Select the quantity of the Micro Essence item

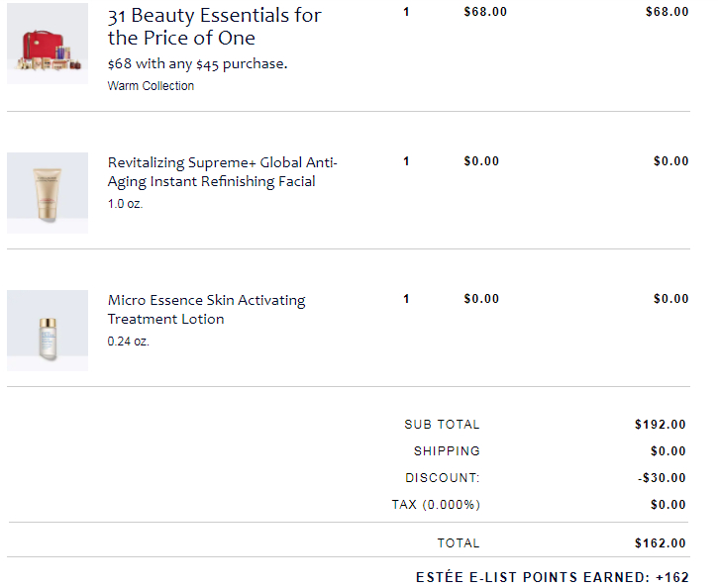[x=406, y=299]
